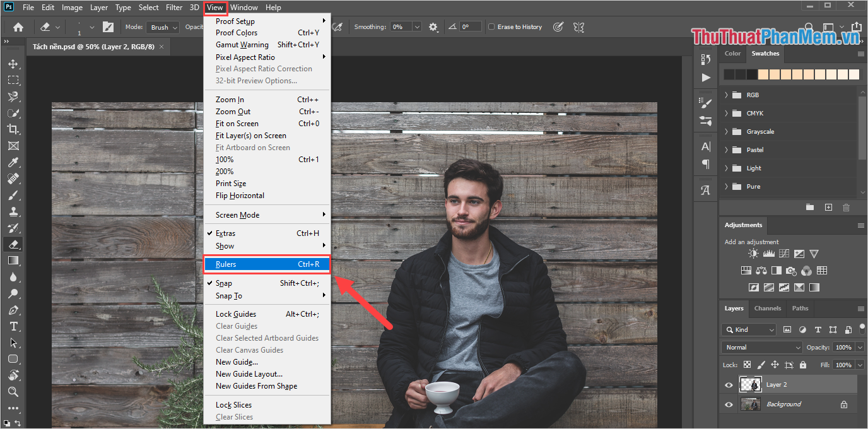Activate the Zoom magnifier tool
This screenshot has width=868, height=429.
coord(13,392)
